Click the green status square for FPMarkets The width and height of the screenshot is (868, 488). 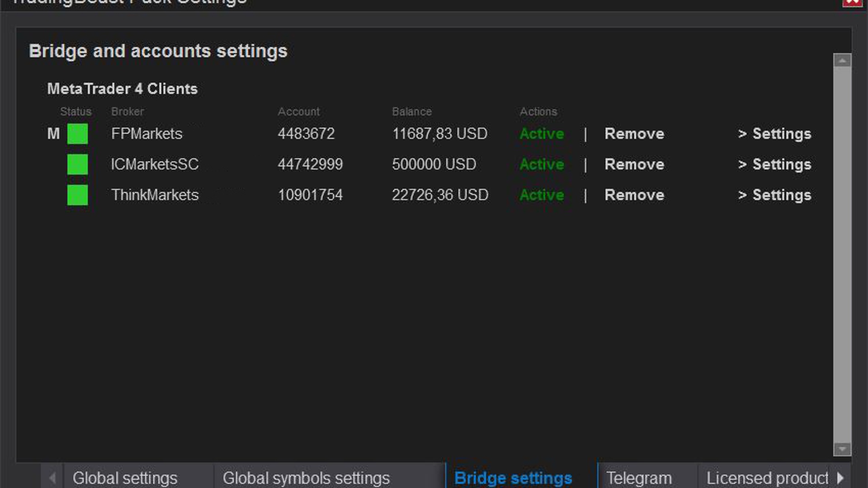[x=77, y=134]
